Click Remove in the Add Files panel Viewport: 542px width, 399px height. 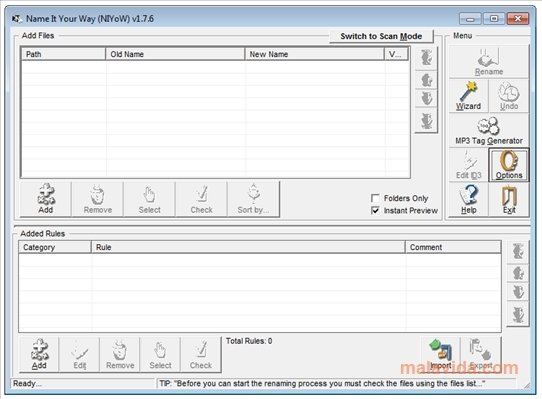[97, 199]
